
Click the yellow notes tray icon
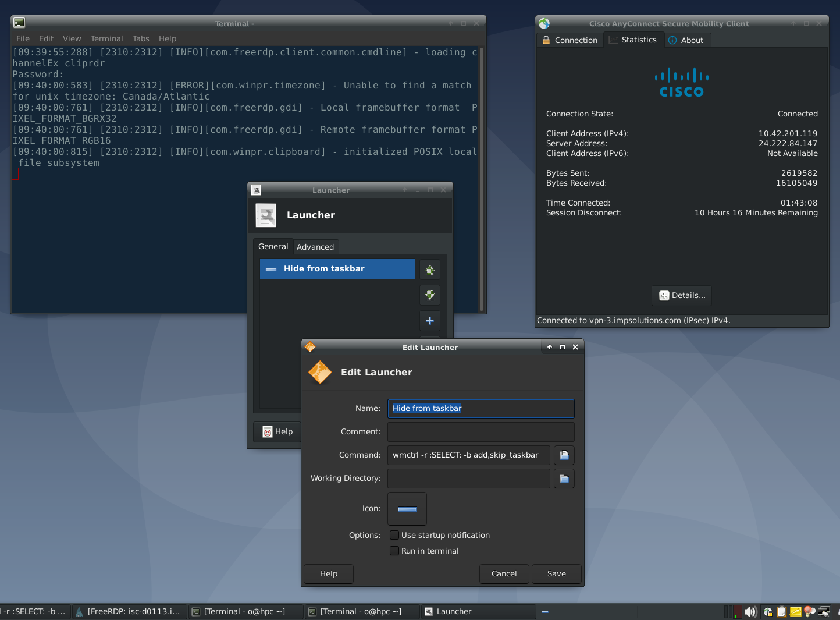click(795, 612)
